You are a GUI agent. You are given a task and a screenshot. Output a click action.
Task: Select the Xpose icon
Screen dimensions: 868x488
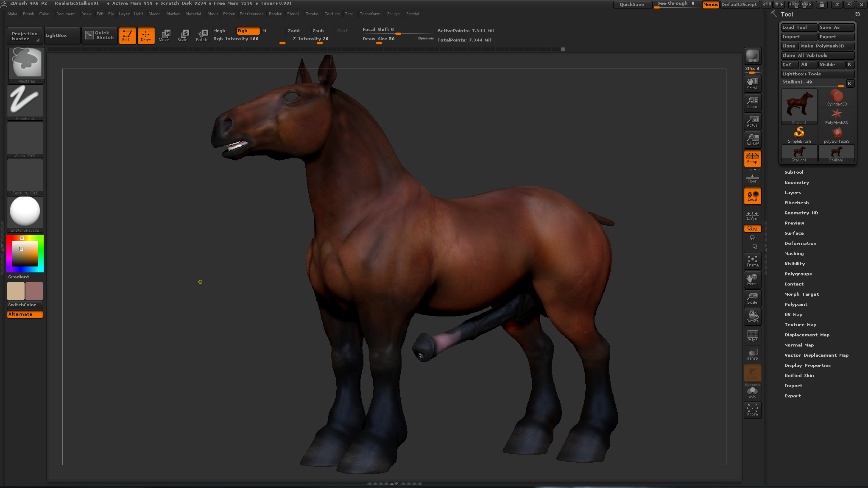(x=752, y=410)
